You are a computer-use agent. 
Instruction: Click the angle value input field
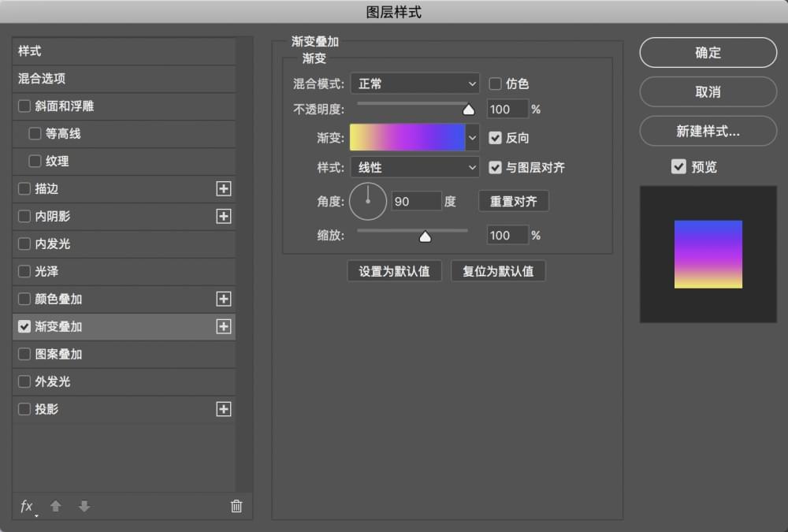pos(416,201)
